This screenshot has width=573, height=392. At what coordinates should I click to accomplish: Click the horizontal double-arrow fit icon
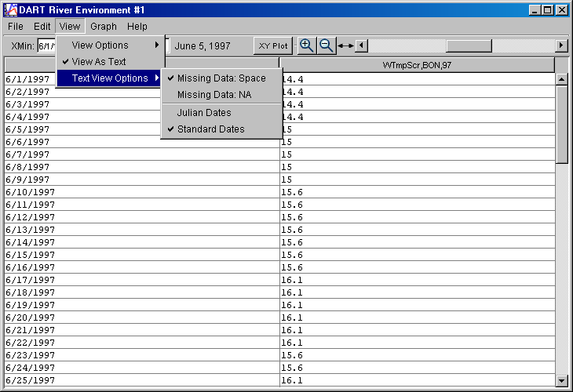coord(345,46)
